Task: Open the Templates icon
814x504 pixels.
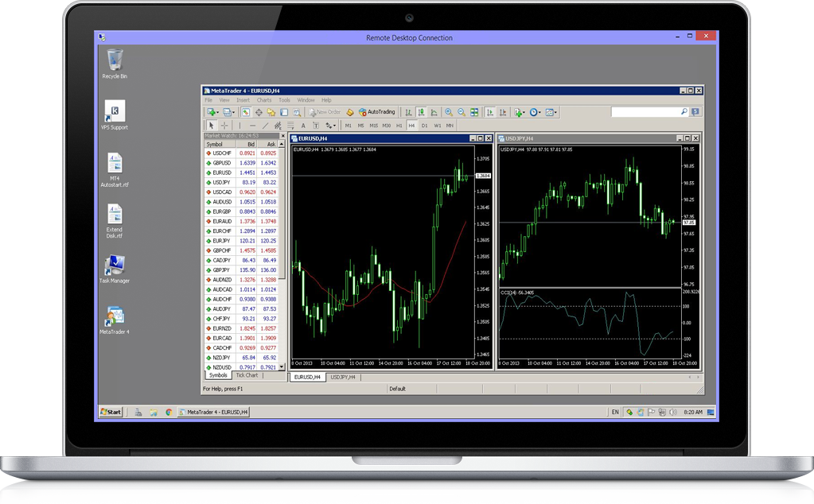Action: 549,112
